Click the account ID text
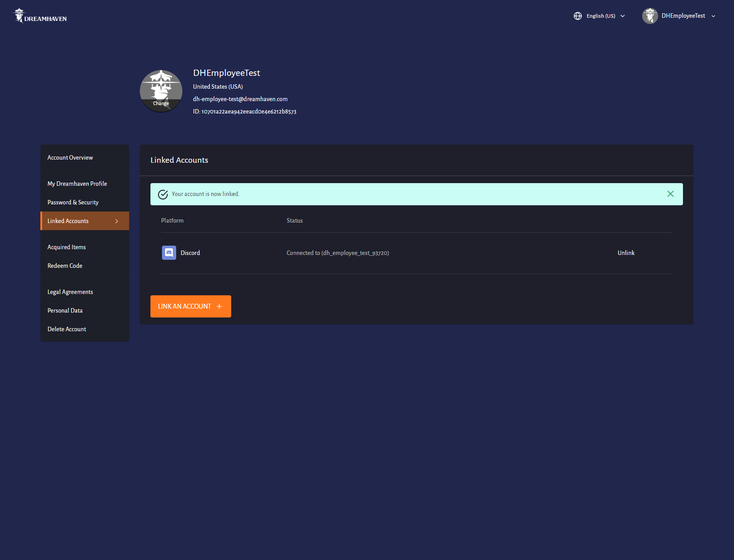 245,112
